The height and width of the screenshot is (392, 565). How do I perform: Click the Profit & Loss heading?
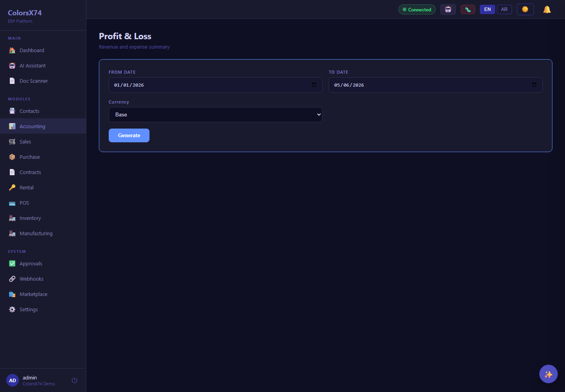(125, 36)
